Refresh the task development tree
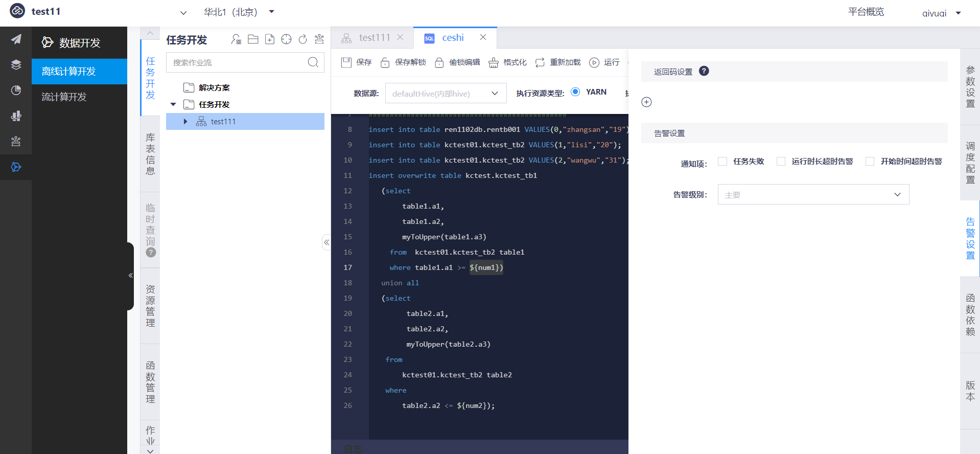980x454 pixels. [x=302, y=39]
